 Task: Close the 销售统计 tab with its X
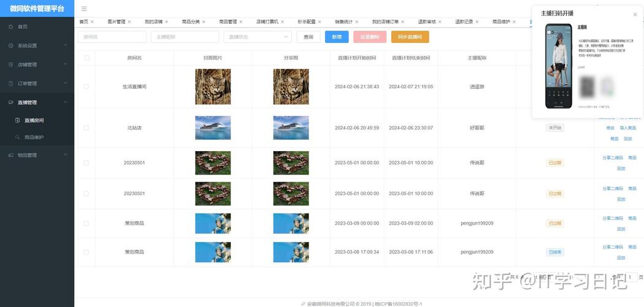click(x=356, y=21)
